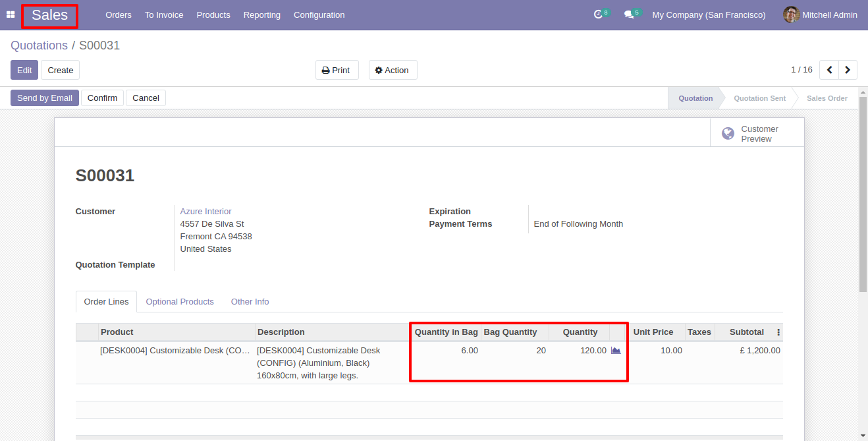Go back to Quotations breadcrumb
The height and width of the screenshot is (441, 868).
point(40,45)
